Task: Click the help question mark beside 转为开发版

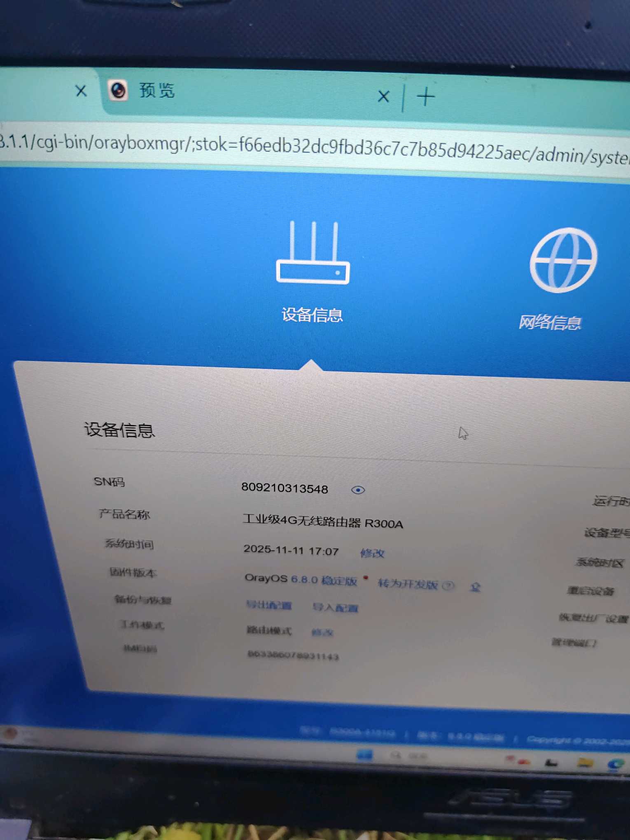Action: (449, 586)
